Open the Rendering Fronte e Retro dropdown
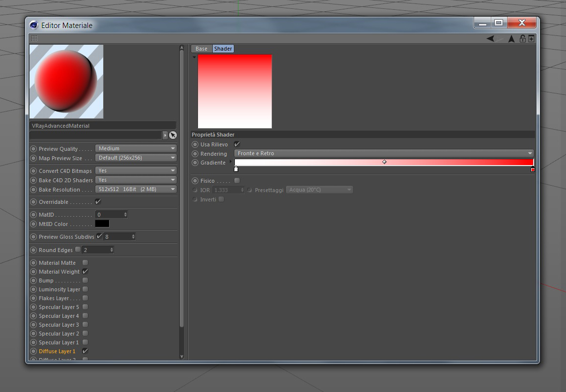Screen dimensions: 566x392 coord(384,153)
